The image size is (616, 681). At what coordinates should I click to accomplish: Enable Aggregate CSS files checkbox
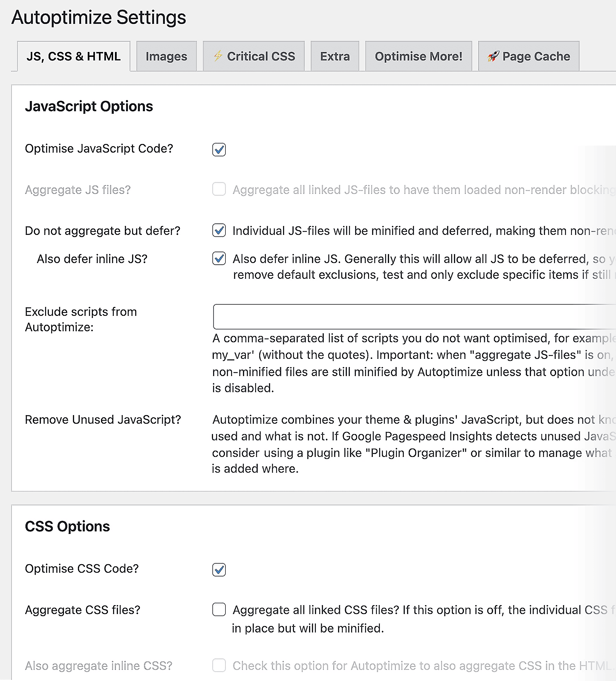[x=219, y=609]
